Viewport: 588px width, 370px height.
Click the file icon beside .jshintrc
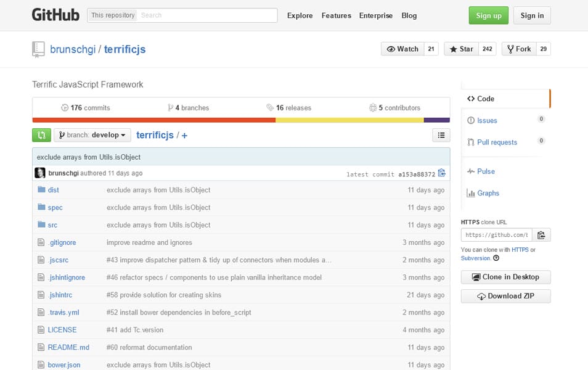point(41,295)
